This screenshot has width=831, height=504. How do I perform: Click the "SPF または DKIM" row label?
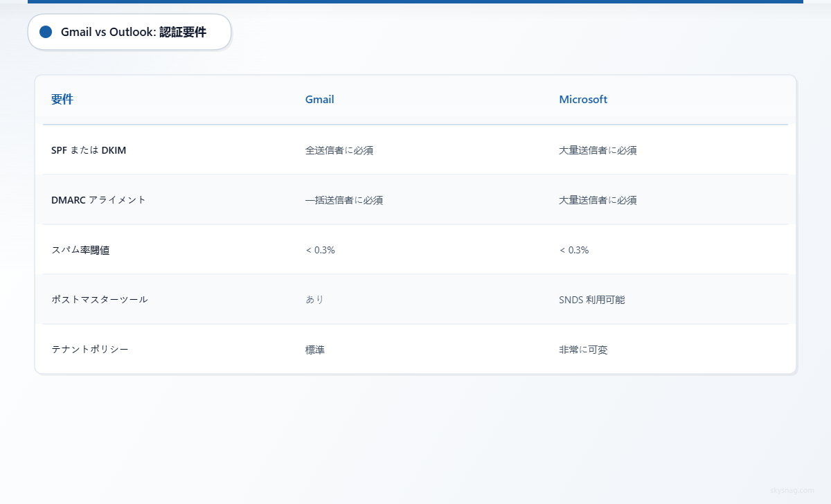click(x=89, y=150)
